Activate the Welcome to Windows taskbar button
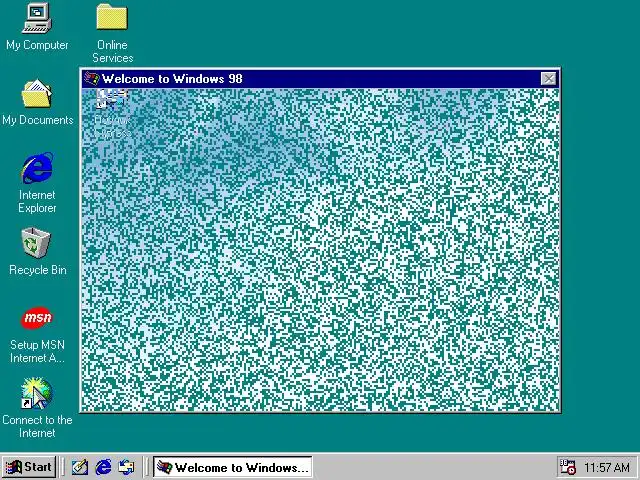Viewport: 640px width, 480px height. 233,467
